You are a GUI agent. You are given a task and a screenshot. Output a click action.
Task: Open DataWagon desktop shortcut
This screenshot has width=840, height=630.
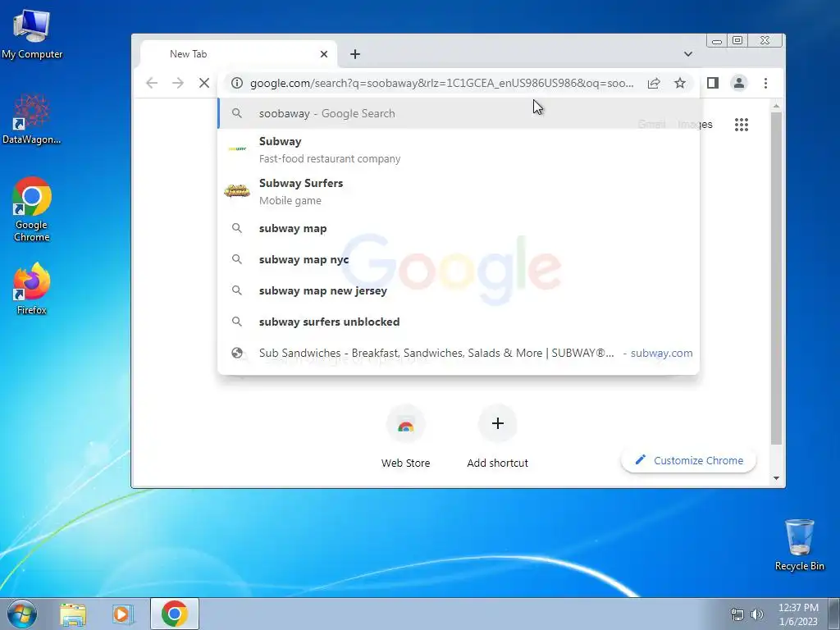[x=32, y=119]
